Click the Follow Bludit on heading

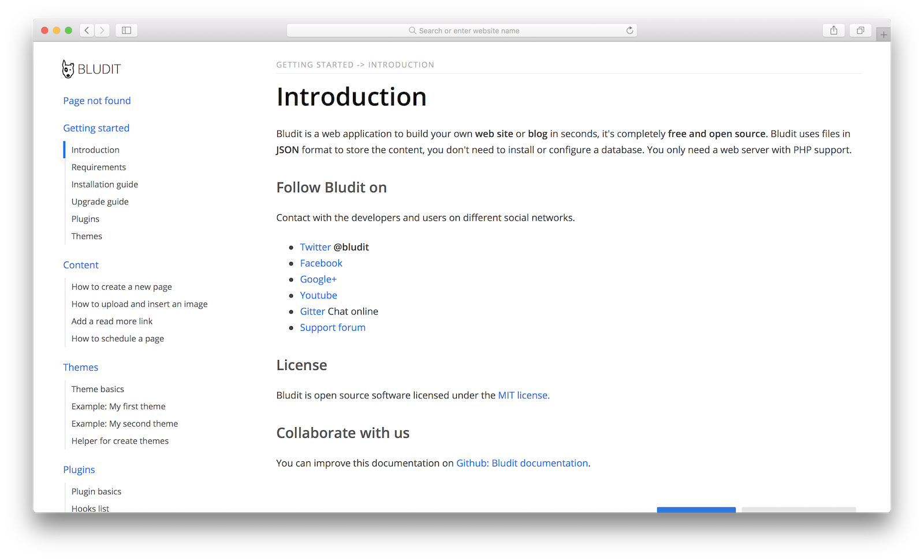tap(331, 188)
